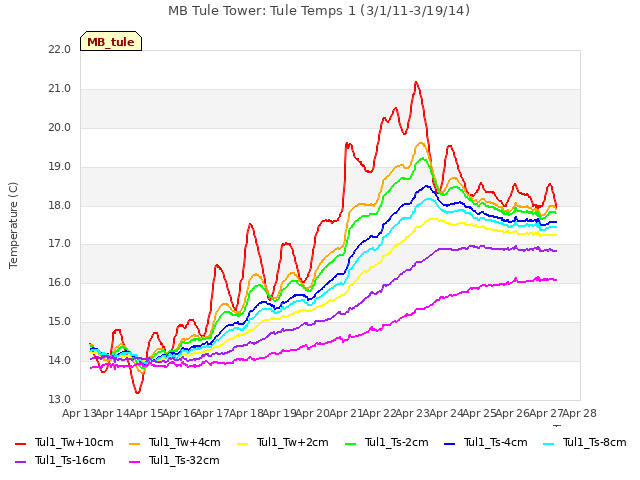Screen dimensions: 640x480
Task: Click the 14.0 y-axis tick label
Action: pos(60,361)
